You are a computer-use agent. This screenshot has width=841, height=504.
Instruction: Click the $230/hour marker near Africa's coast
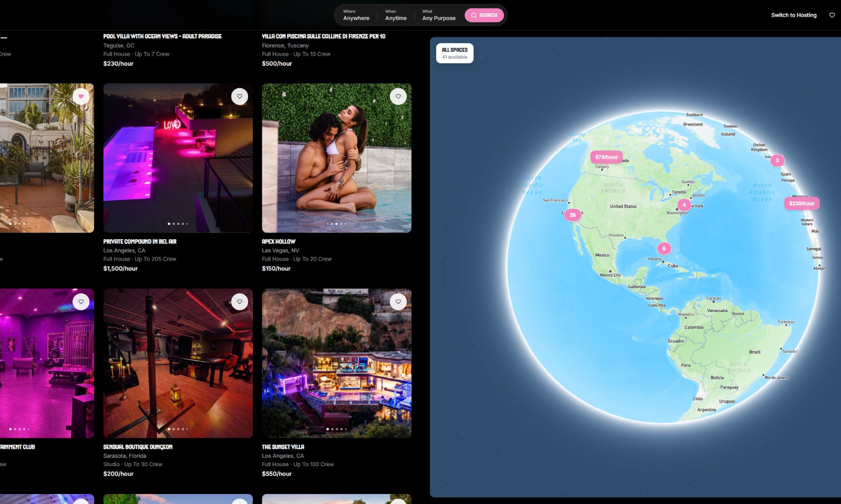point(802,203)
